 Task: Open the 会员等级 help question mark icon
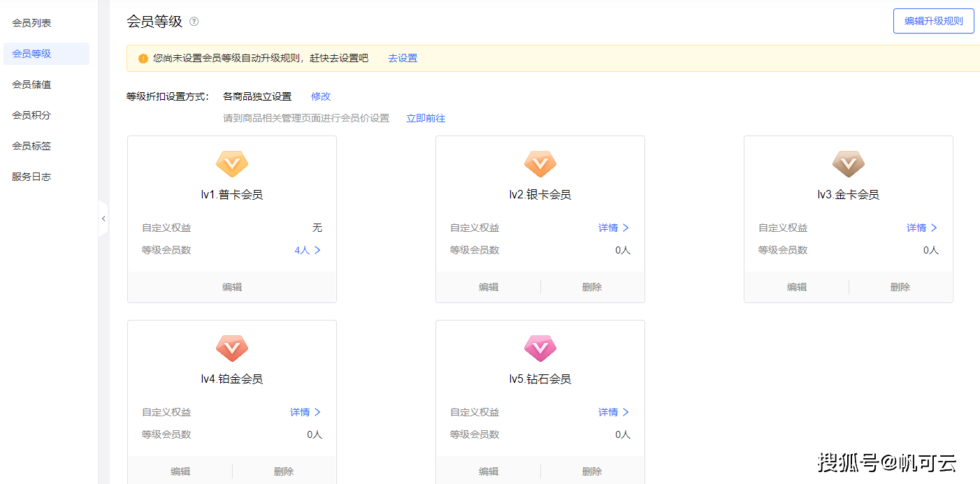(194, 22)
